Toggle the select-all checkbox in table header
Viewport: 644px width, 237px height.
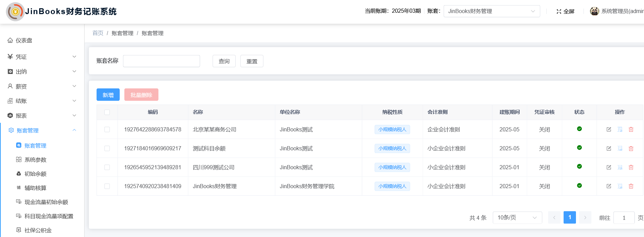[107, 112]
